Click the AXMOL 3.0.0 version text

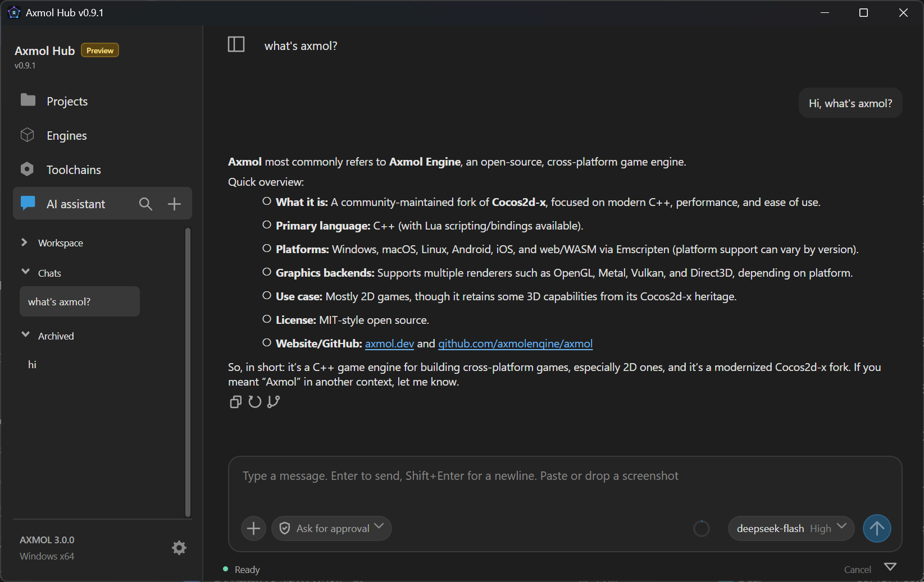47,540
